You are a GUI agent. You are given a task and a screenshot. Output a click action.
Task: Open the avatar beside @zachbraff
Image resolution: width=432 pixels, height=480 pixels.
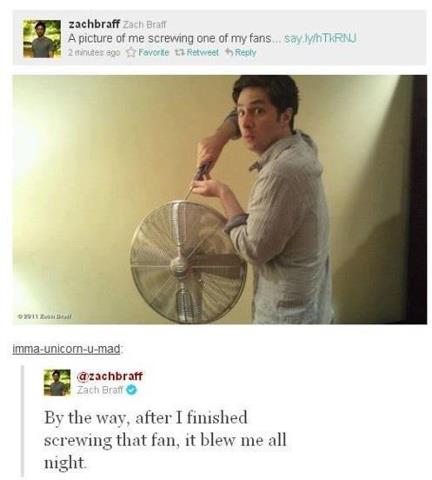[x=57, y=382]
